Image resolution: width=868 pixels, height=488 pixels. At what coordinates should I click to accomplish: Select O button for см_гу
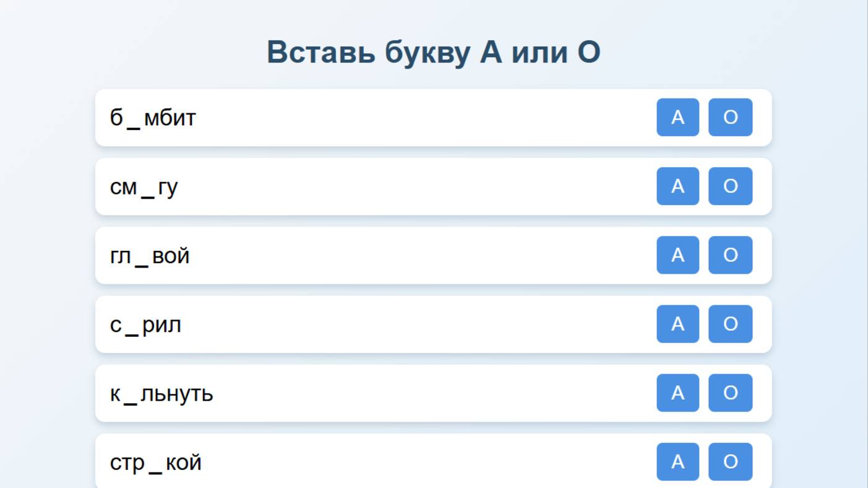tap(730, 186)
